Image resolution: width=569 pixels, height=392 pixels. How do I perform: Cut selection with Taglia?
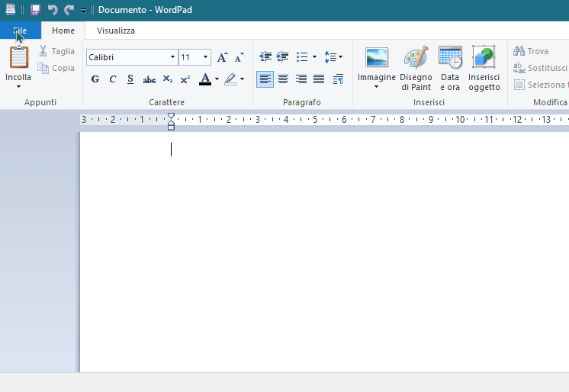tap(57, 51)
